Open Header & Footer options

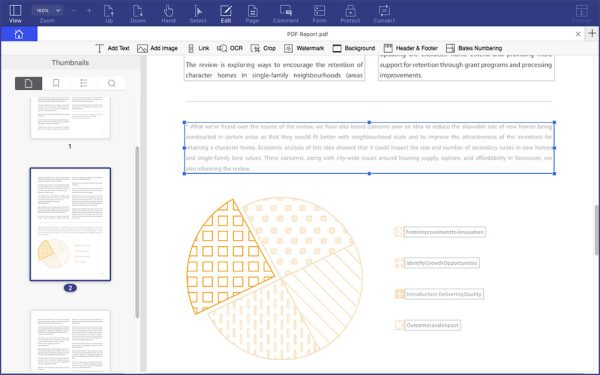click(x=411, y=48)
